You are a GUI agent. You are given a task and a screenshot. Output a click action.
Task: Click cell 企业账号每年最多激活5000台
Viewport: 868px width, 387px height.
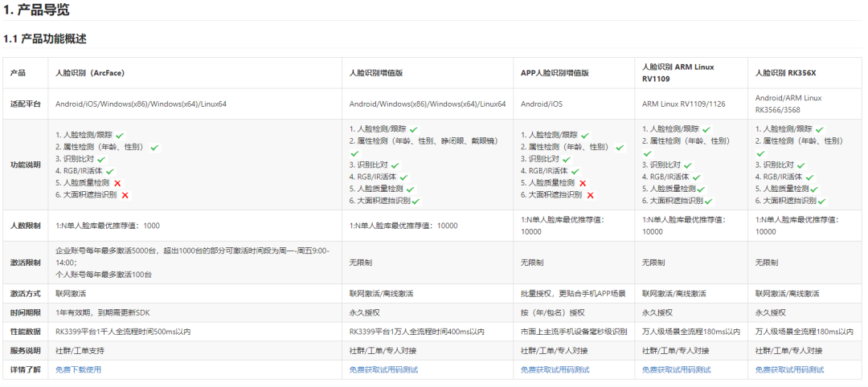pos(193,262)
